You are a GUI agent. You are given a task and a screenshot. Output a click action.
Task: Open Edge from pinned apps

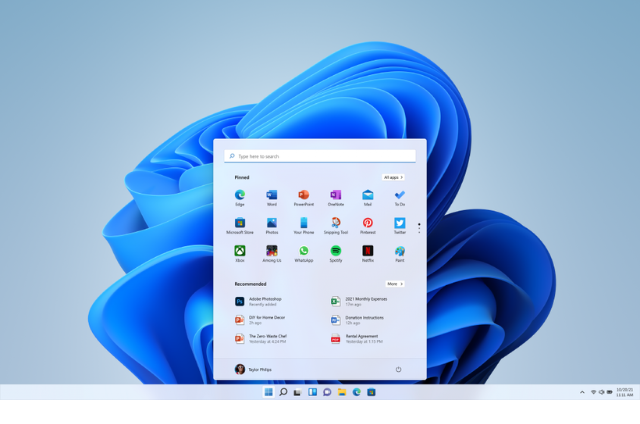point(240,198)
